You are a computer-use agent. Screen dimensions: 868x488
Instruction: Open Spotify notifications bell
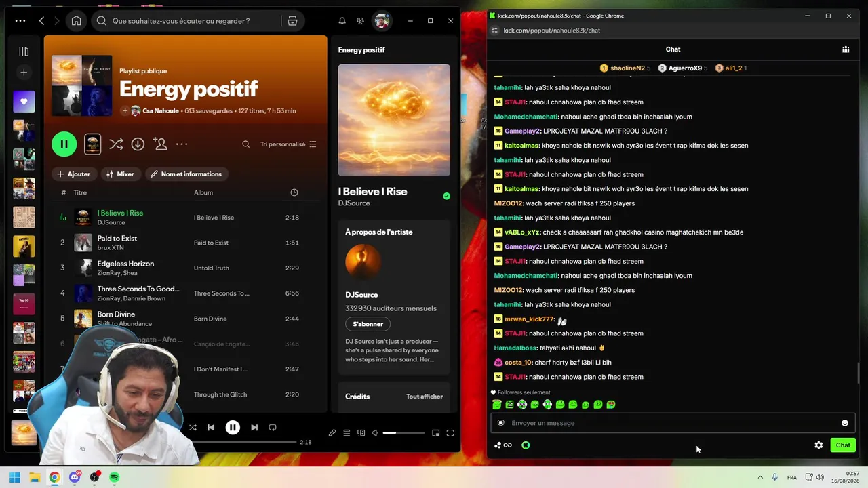(x=342, y=21)
